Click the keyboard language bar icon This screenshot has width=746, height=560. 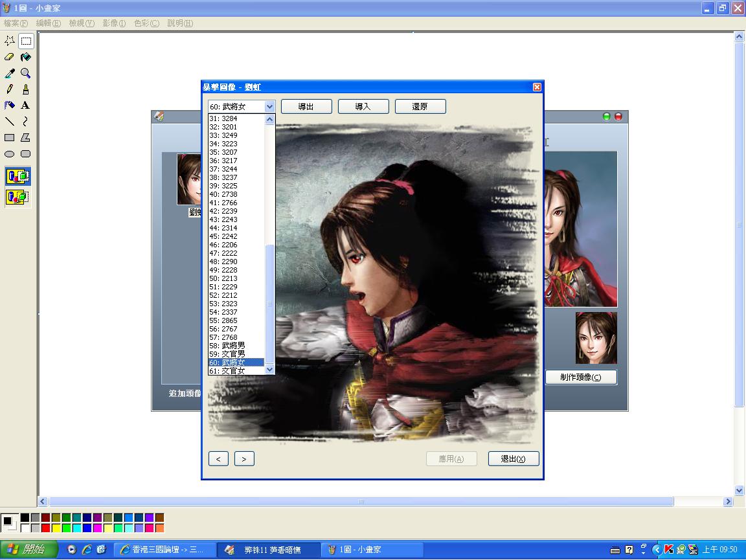tap(615, 550)
